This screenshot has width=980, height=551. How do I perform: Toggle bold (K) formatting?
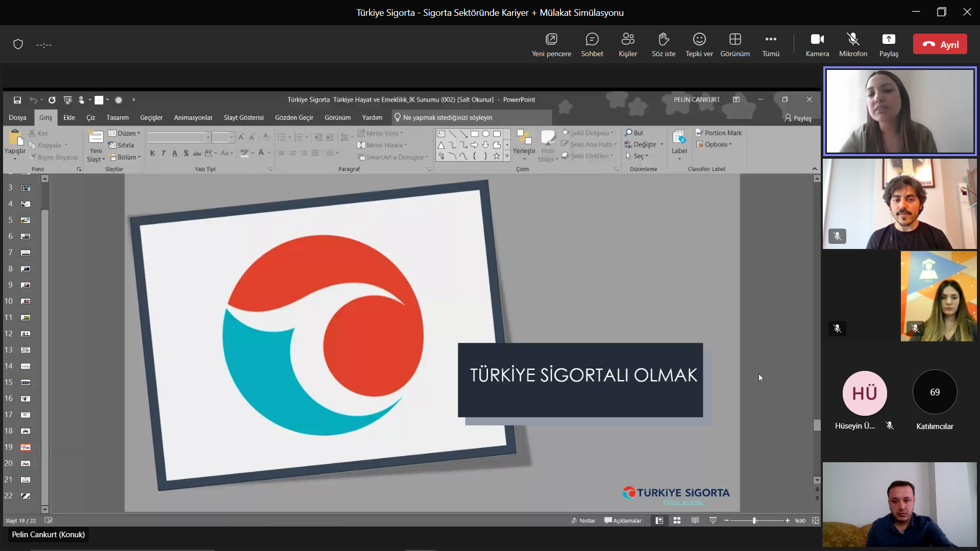[152, 153]
